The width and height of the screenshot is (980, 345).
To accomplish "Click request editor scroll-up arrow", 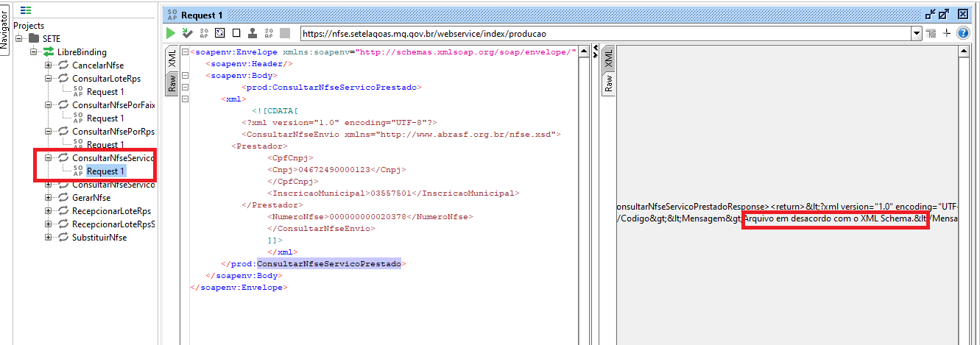I will pos(584,52).
